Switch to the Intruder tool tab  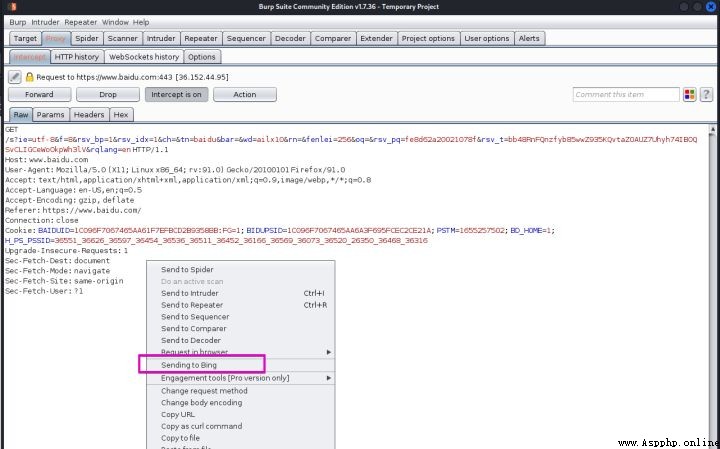point(161,39)
